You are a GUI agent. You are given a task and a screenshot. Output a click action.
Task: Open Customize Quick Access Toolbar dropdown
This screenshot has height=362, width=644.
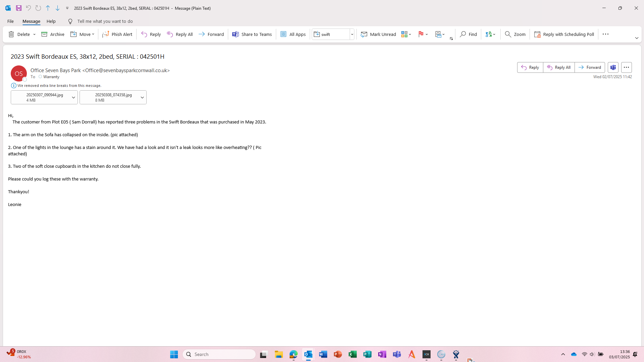(x=67, y=8)
